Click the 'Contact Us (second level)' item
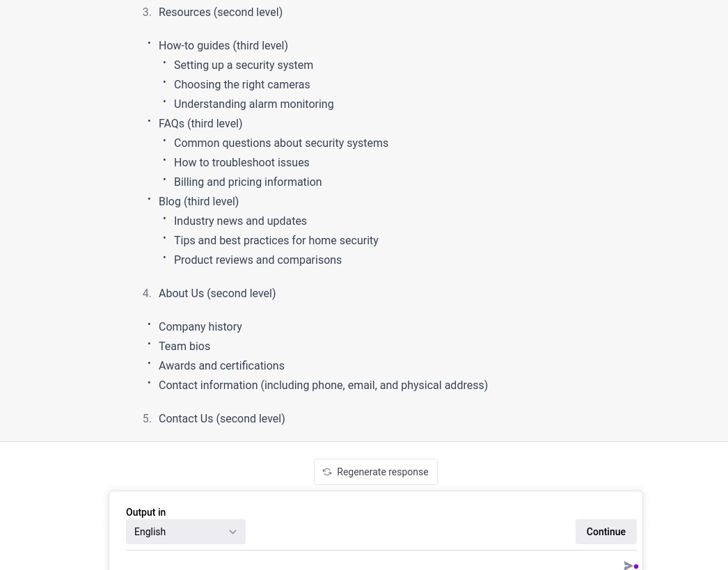 (x=221, y=419)
